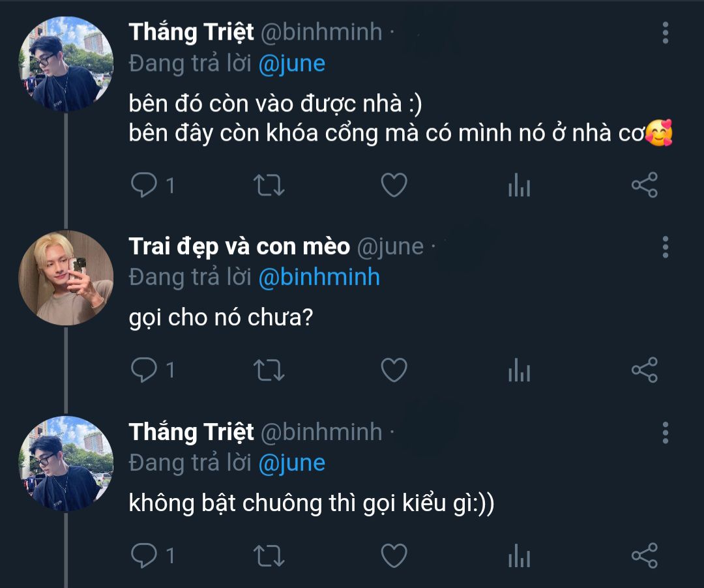Reply to the first Thắng Triệt tweet

pyautogui.click(x=143, y=186)
